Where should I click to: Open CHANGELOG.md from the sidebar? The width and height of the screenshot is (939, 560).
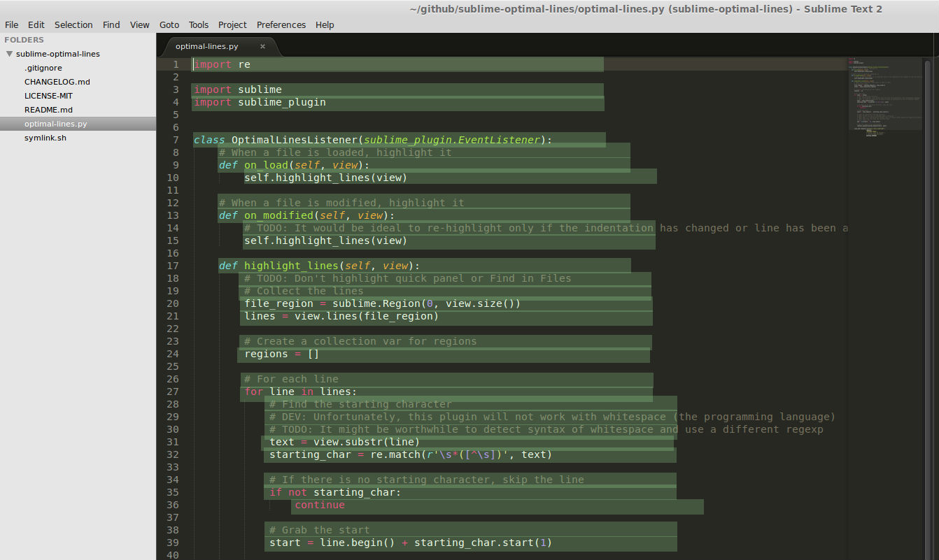coord(57,82)
